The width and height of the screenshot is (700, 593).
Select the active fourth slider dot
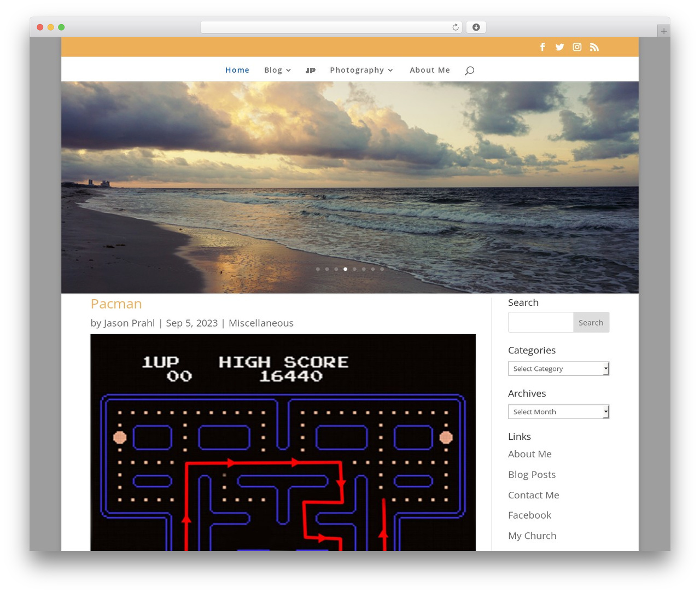tap(345, 269)
